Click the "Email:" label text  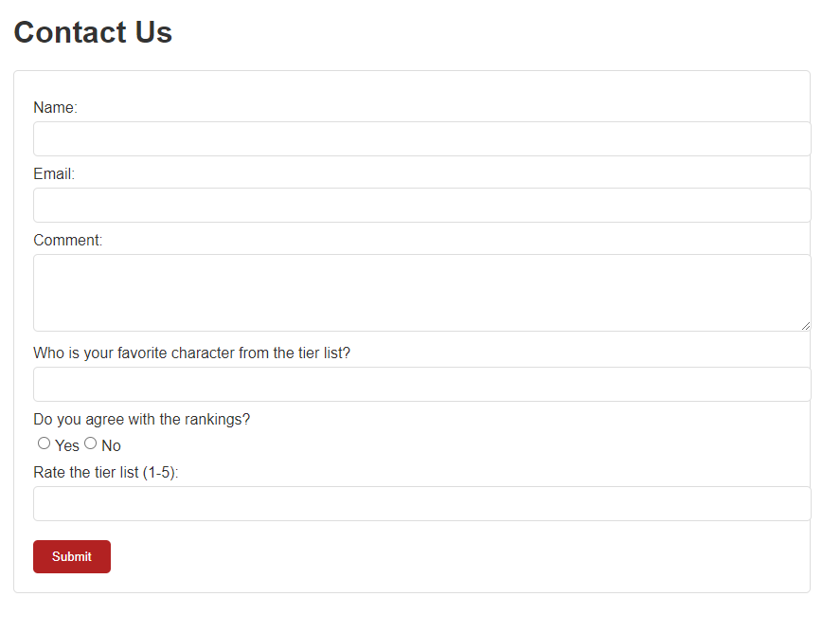[x=54, y=174]
